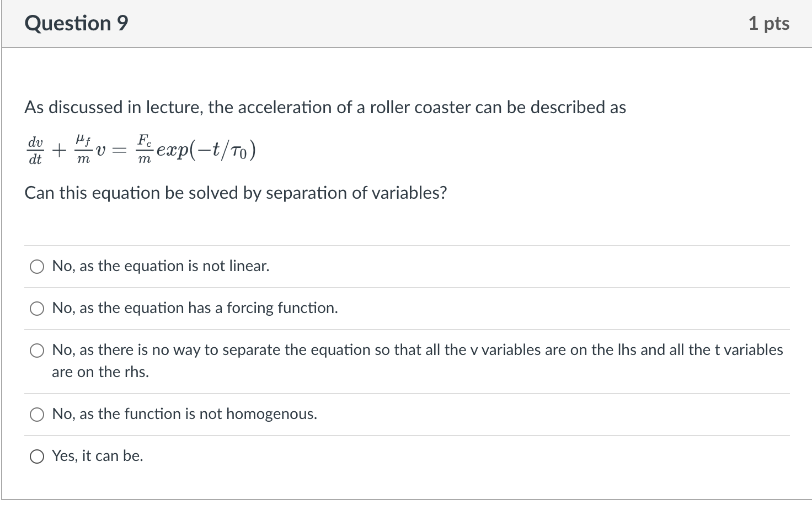Select radio button for 'No, as the equation is not linear.'
This screenshot has height=520, width=812.
click(36, 267)
